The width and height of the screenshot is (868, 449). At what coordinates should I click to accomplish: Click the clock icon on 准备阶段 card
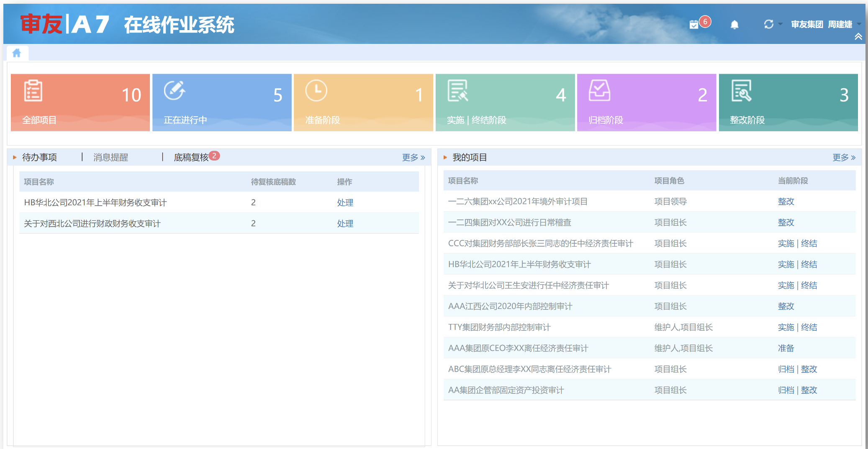point(316,91)
